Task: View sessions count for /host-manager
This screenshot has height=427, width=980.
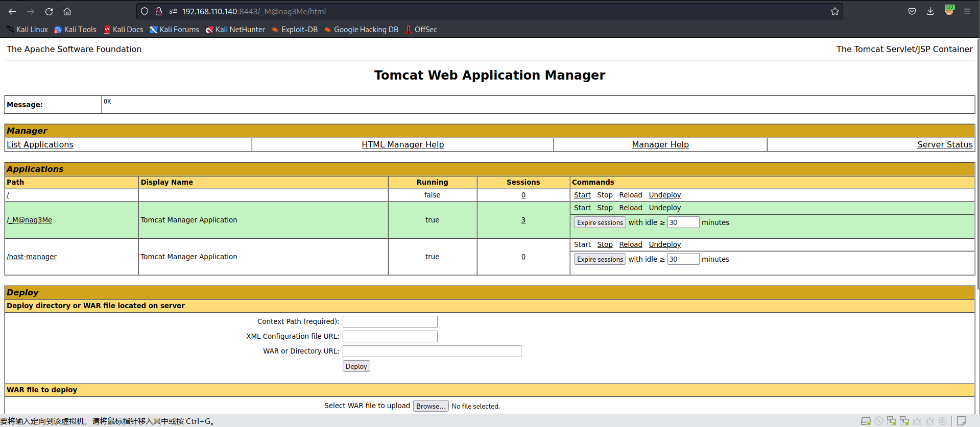Action: tap(523, 257)
